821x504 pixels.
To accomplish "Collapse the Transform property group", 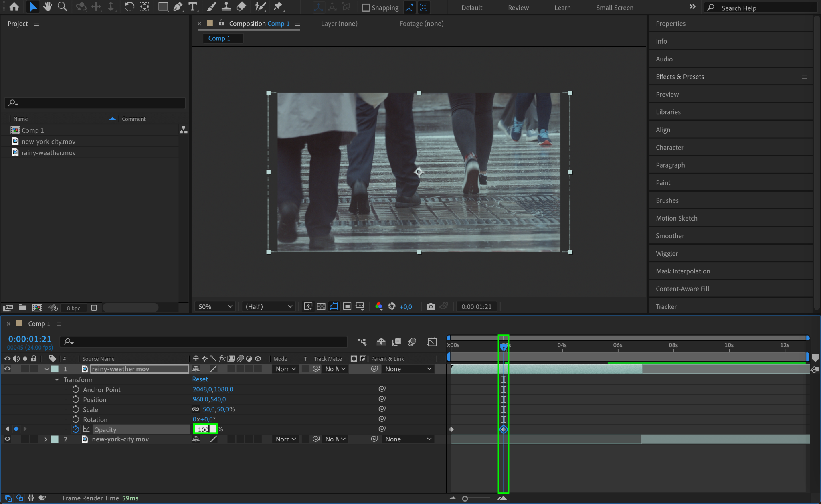I will tap(57, 379).
